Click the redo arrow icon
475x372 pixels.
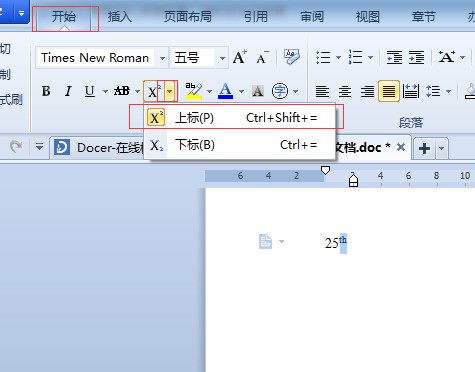(16, 146)
